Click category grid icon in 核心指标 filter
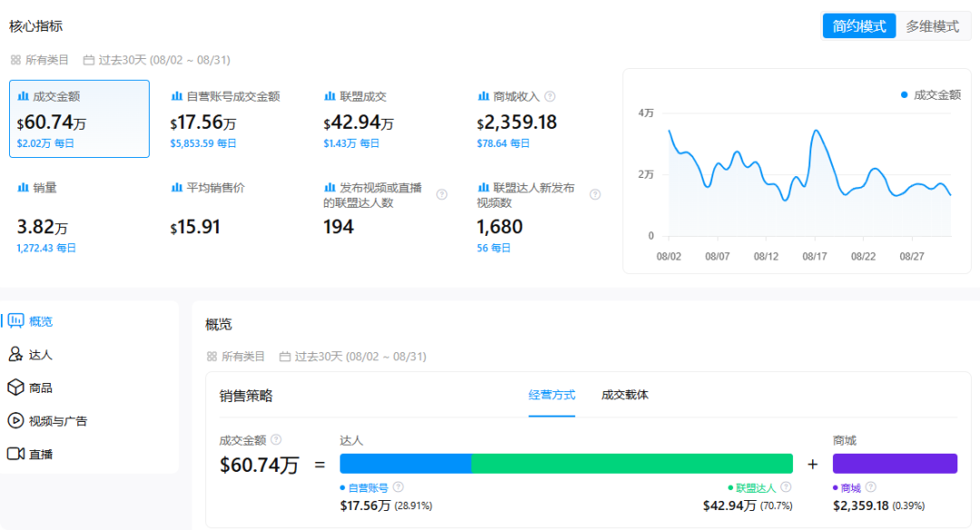 point(15,60)
